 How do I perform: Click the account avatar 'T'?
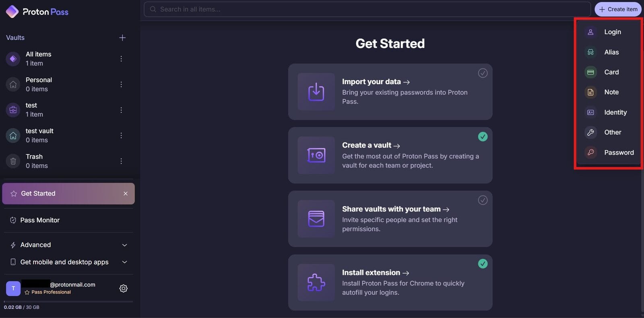click(x=13, y=288)
